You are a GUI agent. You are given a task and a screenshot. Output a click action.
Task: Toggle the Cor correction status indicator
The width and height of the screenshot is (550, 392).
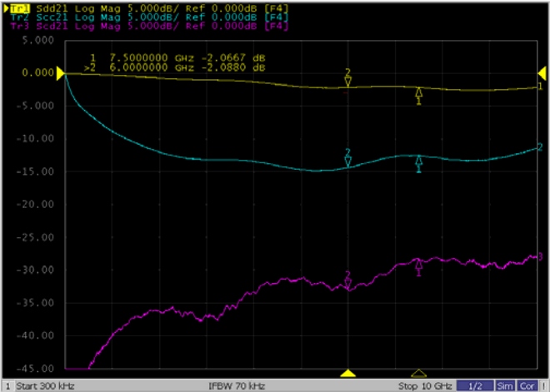(527, 386)
